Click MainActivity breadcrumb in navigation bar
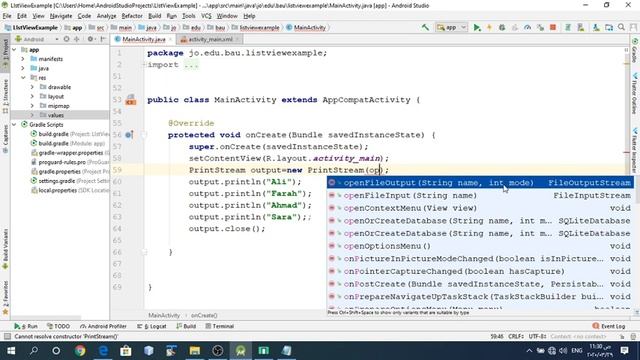 pyautogui.click(x=306, y=28)
